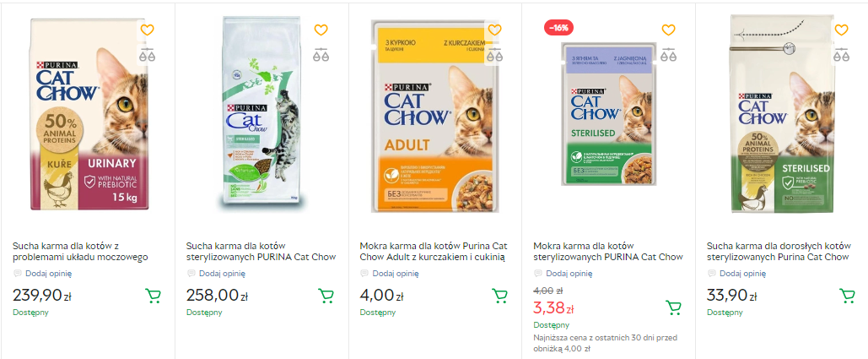868x359 pixels.
Task: Compare the Cat Chow Urinary product
Action: [147, 55]
